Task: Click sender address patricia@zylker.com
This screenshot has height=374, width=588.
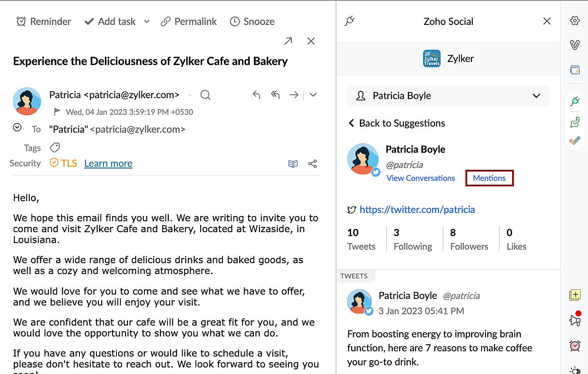Action: 132,95
